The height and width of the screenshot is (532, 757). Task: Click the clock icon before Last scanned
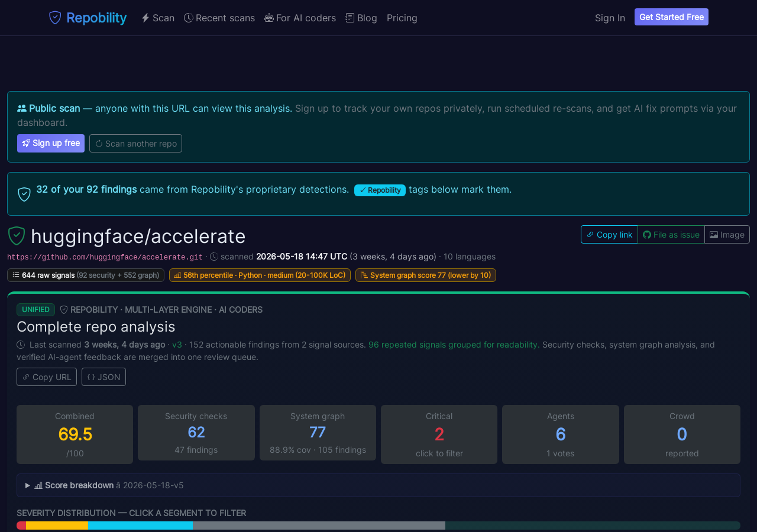[21, 345]
